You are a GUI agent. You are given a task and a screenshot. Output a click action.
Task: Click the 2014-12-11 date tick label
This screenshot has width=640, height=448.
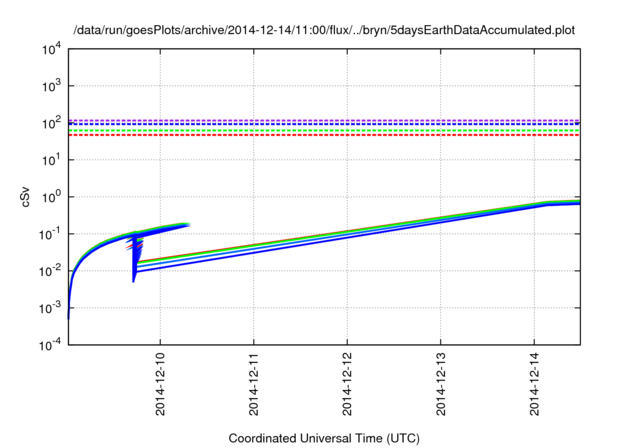click(x=254, y=384)
